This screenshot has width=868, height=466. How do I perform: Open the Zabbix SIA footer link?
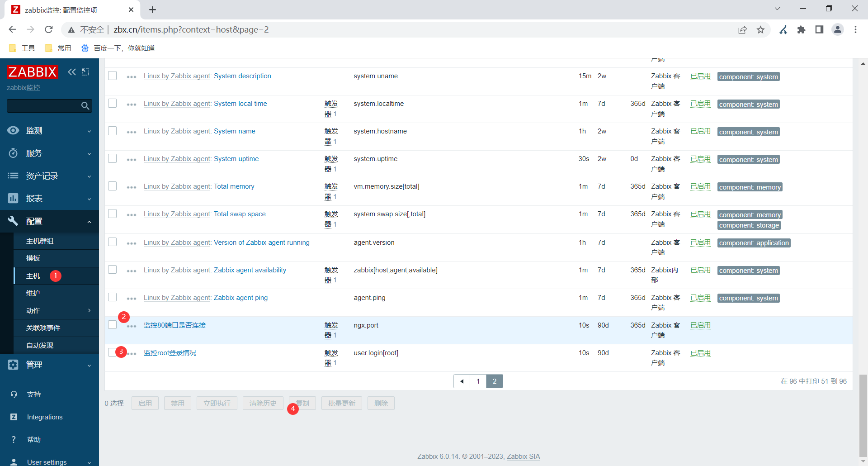pos(523,456)
